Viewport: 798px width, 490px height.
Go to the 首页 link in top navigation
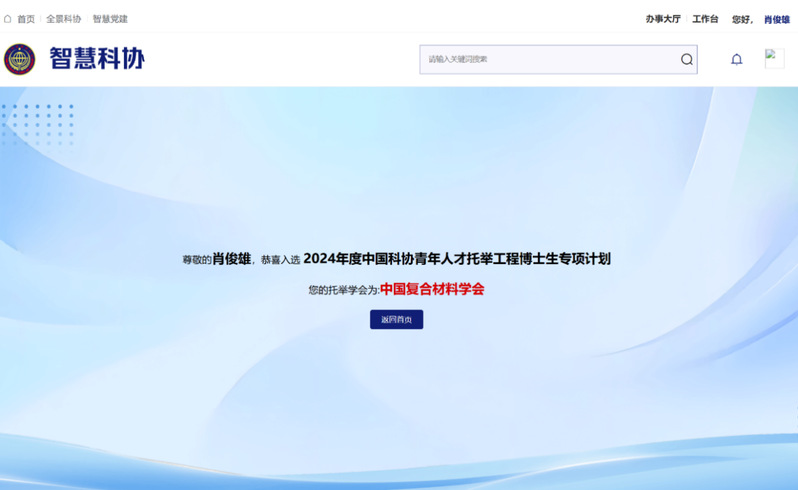[x=26, y=19]
